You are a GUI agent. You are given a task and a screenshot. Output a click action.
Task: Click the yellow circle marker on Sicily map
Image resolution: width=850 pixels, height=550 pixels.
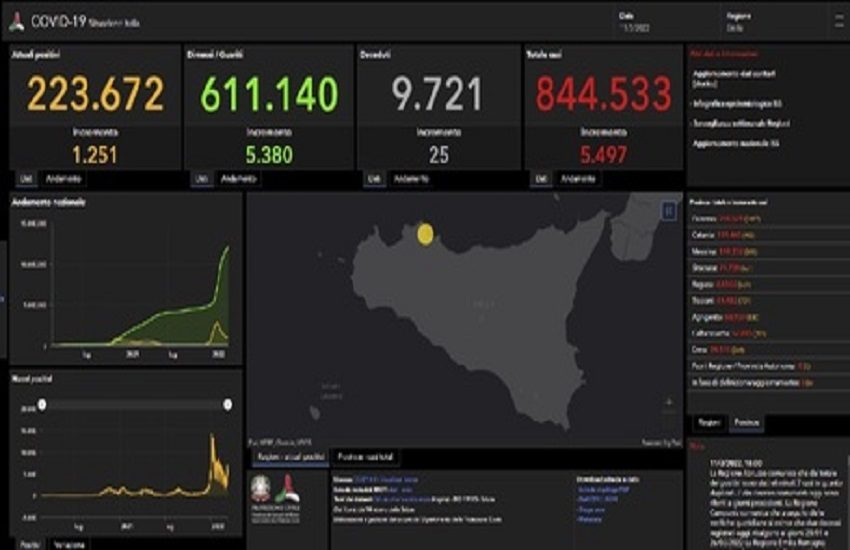coord(425,234)
